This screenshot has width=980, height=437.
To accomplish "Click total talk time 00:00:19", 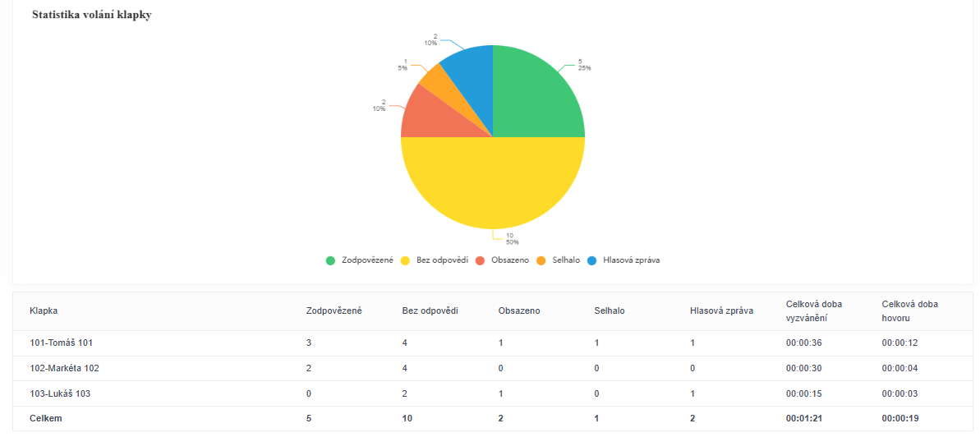I will 900,419.
